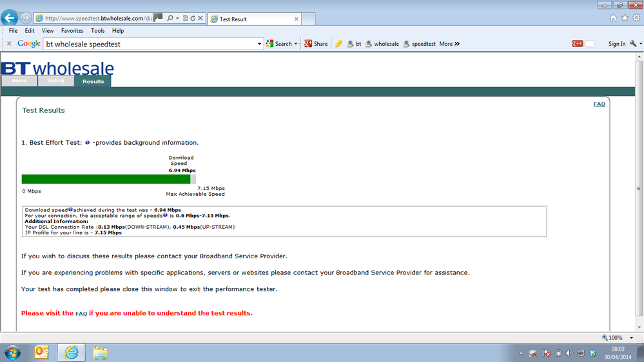644x362 pixels.
Task: Open the View menu
Action: click(x=48, y=31)
